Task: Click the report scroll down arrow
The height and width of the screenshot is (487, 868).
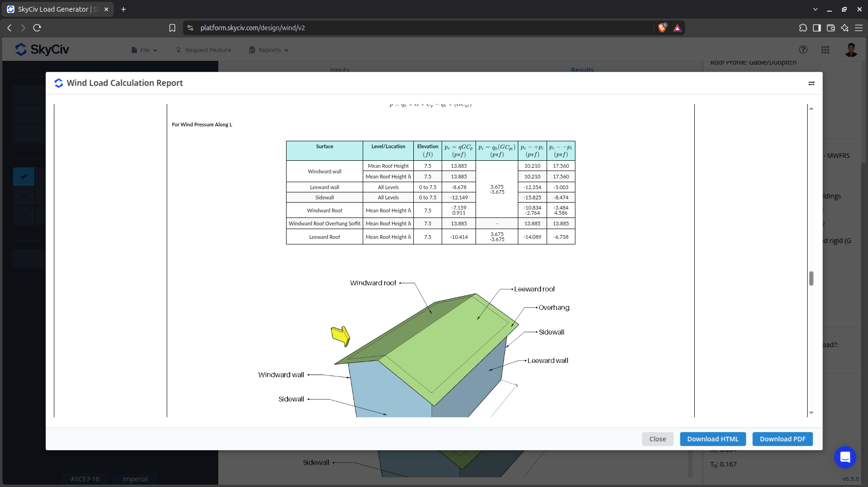Action: coord(811,413)
